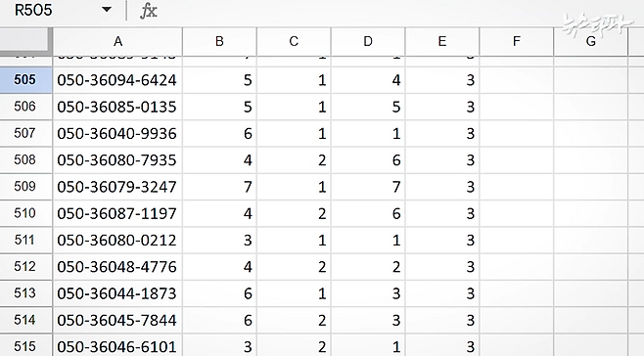Open the Name box dropdown arrow
This screenshot has height=356, width=644.
107,10
